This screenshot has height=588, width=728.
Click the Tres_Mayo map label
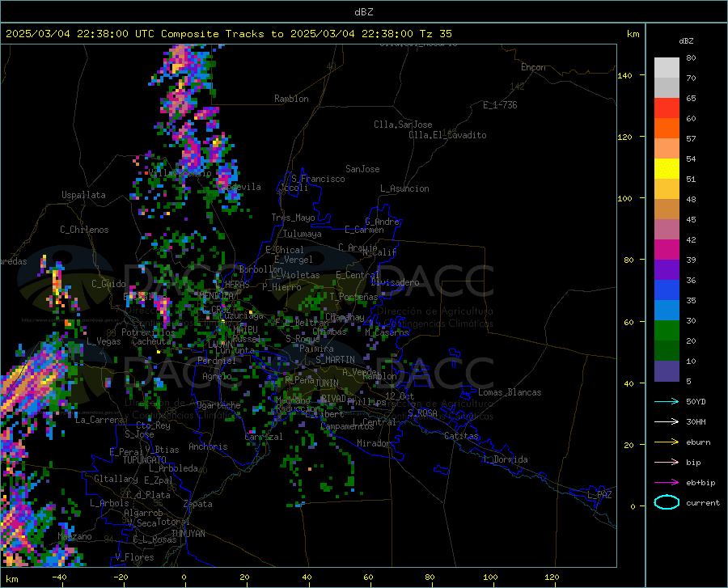tap(293, 218)
